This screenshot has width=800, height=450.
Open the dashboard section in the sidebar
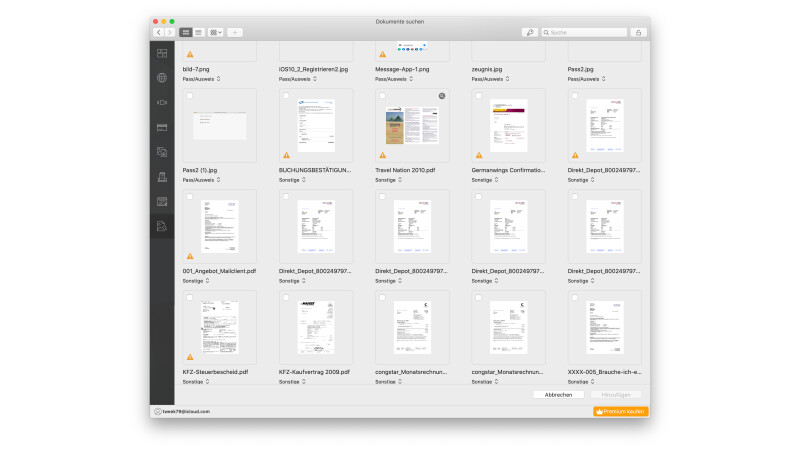tap(161, 53)
